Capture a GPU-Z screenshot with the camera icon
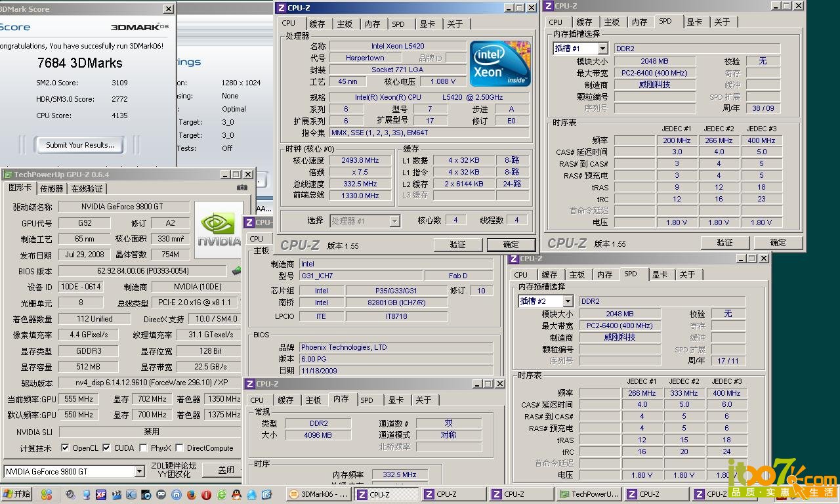This screenshot has height=504, width=840. tap(242, 188)
